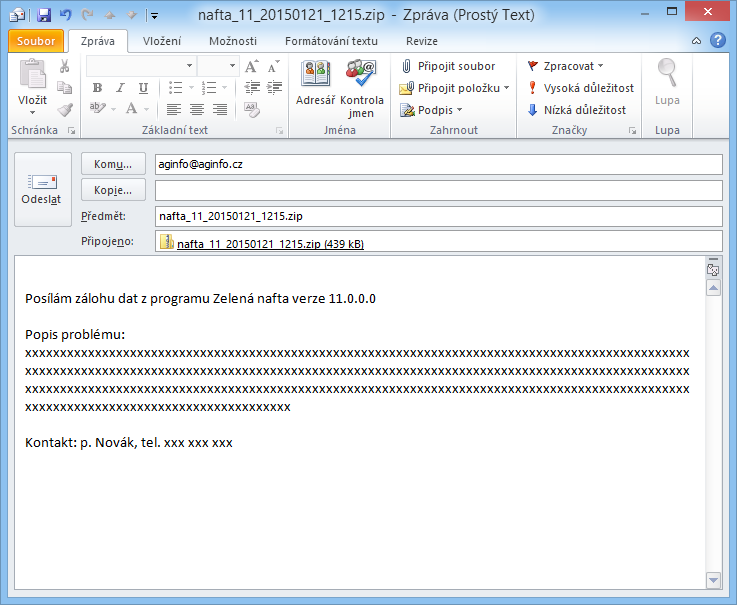Click the Grow Font icon

tap(251, 66)
